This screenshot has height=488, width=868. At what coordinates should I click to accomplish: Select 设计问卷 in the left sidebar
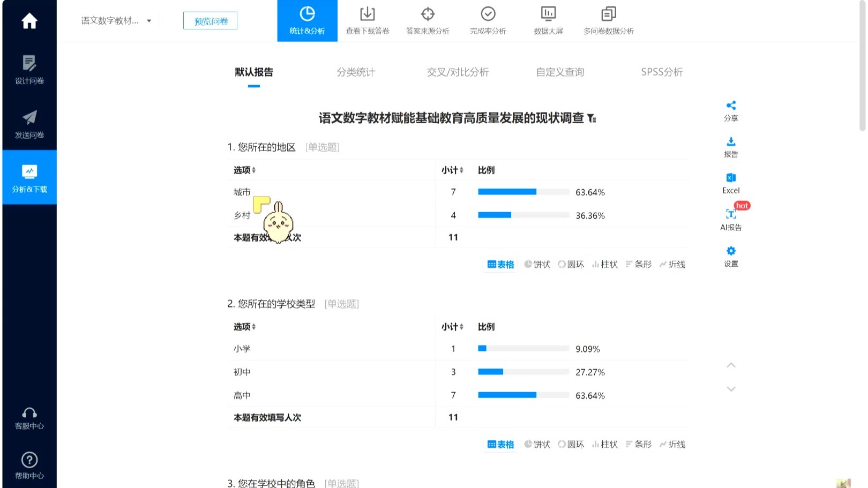pos(29,70)
